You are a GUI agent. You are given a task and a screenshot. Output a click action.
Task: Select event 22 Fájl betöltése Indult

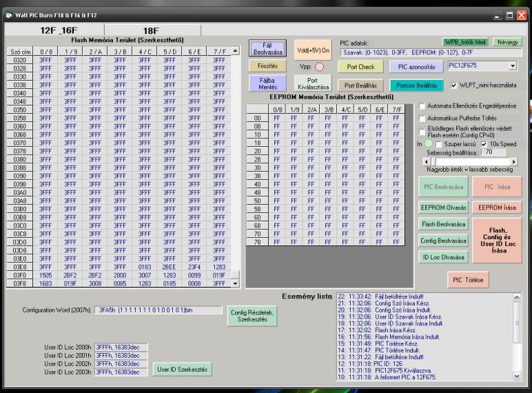pyautogui.click(x=380, y=296)
